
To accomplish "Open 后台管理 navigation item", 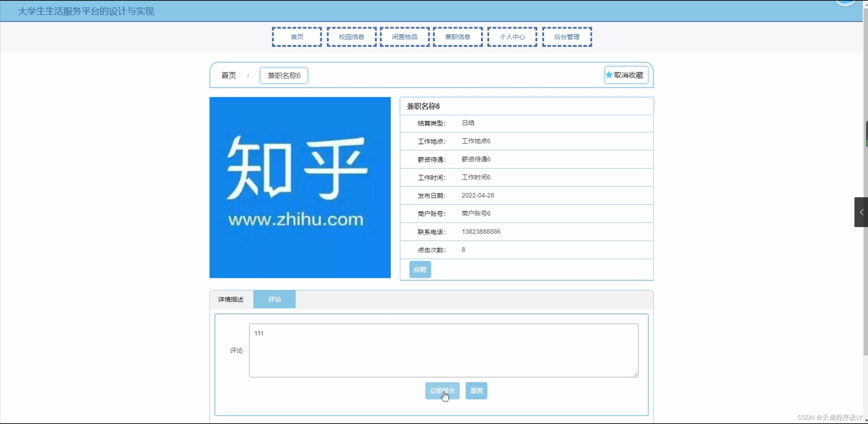I will (567, 37).
